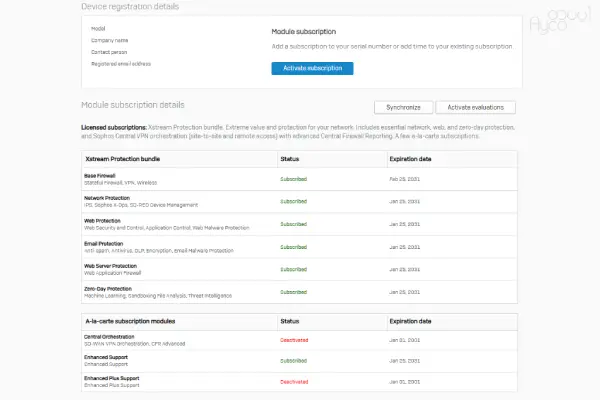The height and width of the screenshot is (400, 600).
Task: Click the Network Protection expiration date
Action: [x=404, y=201]
